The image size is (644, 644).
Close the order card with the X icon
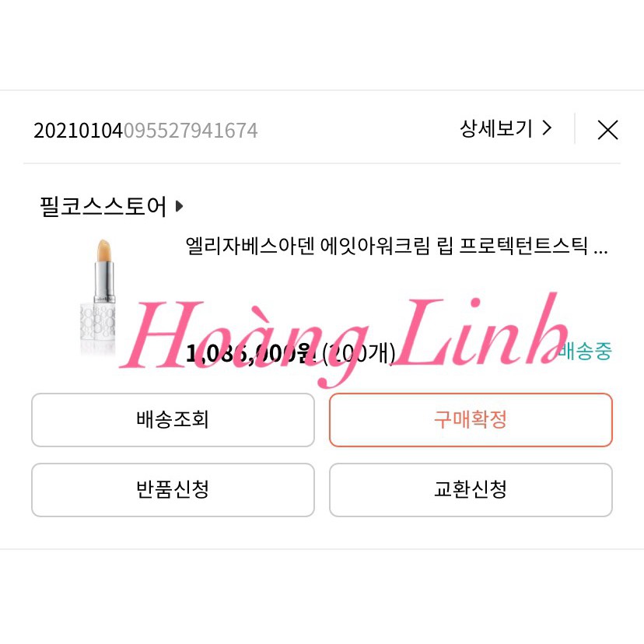tap(607, 130)
